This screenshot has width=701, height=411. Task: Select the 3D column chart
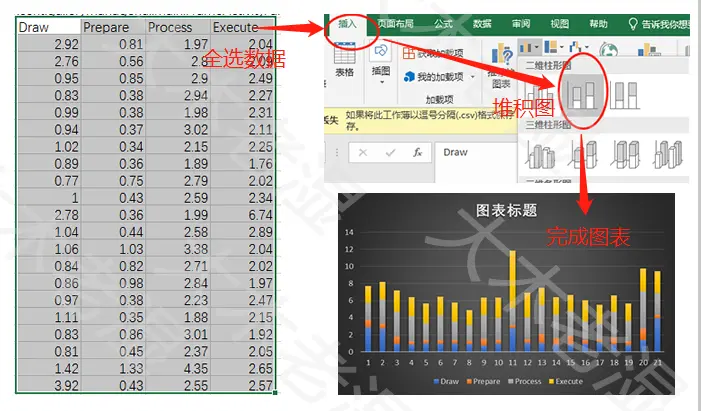[668, 155]
